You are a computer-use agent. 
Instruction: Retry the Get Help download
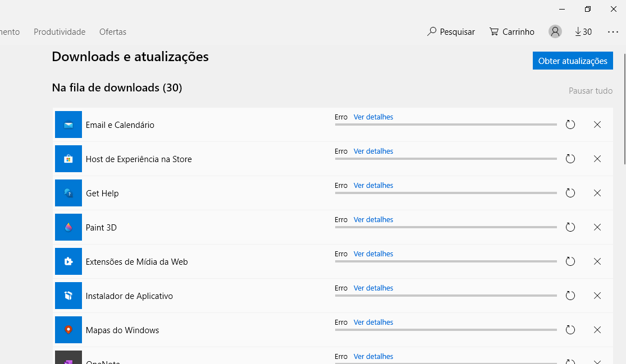(x=570, y=193)
